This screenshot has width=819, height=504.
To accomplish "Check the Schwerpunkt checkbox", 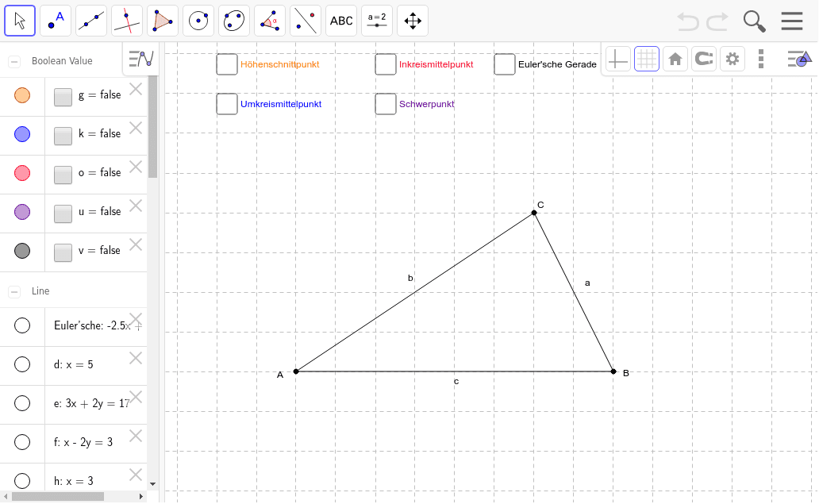I will 386,104.
